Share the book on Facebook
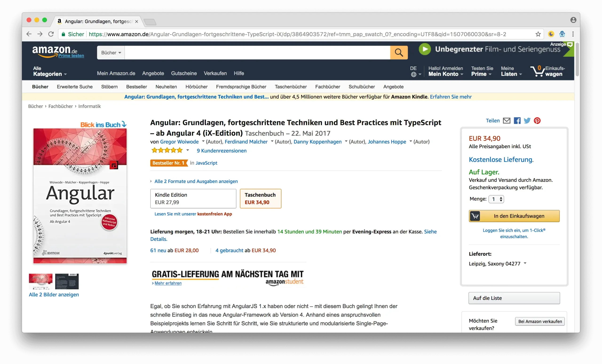 click(517, 120)
